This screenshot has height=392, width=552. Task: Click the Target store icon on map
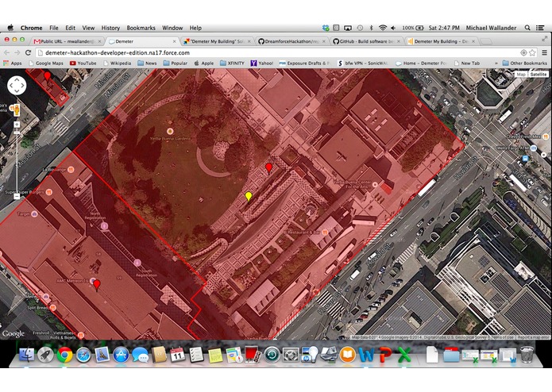click(x=34, y=213)
